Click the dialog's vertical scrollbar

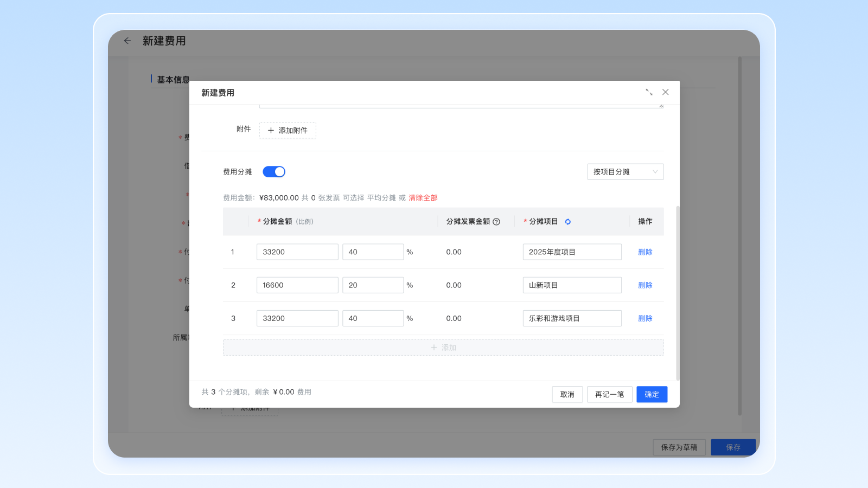coord(678,293)
